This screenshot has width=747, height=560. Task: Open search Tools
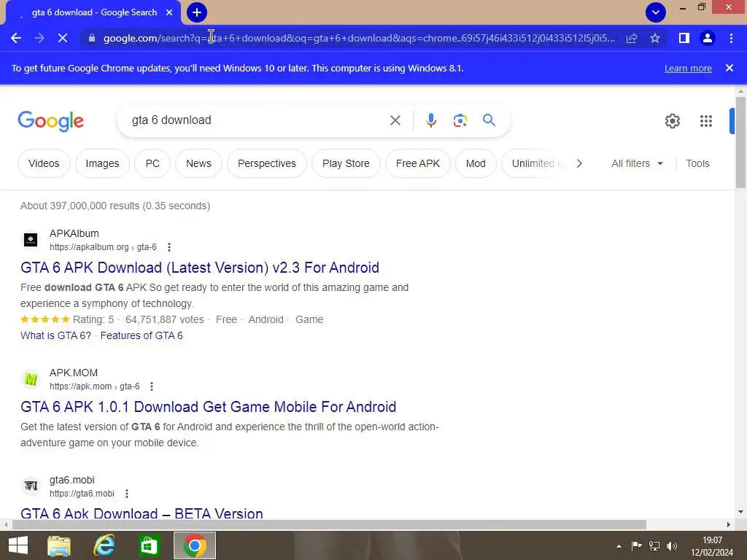click(x=697, y=163)
